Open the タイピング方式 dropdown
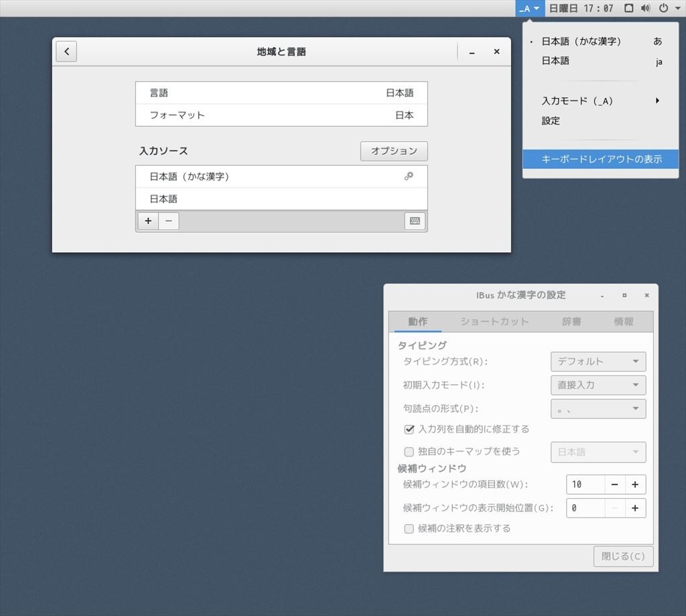This screenshot has width=686, height=616. click(x=598, y=361)
